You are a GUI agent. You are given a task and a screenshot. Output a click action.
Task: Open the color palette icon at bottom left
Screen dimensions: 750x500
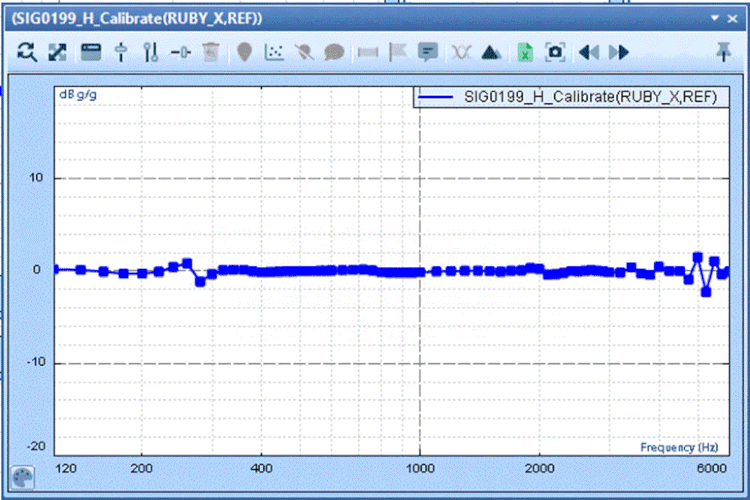22,477
